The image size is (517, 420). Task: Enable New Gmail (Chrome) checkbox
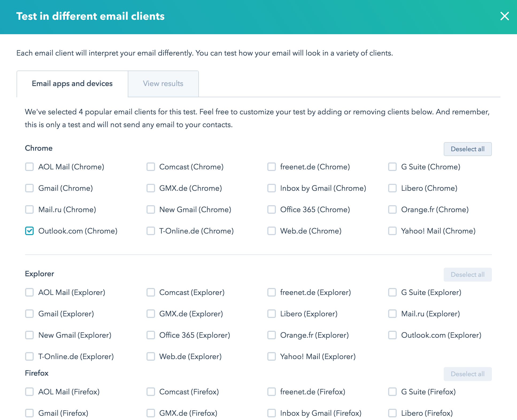(x=151, y=209)
